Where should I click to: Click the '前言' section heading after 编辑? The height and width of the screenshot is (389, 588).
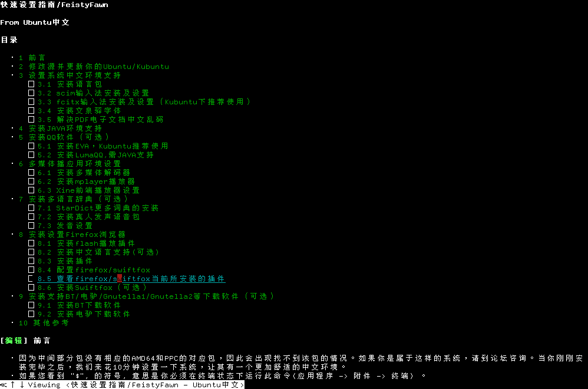(x=42, y=341)
